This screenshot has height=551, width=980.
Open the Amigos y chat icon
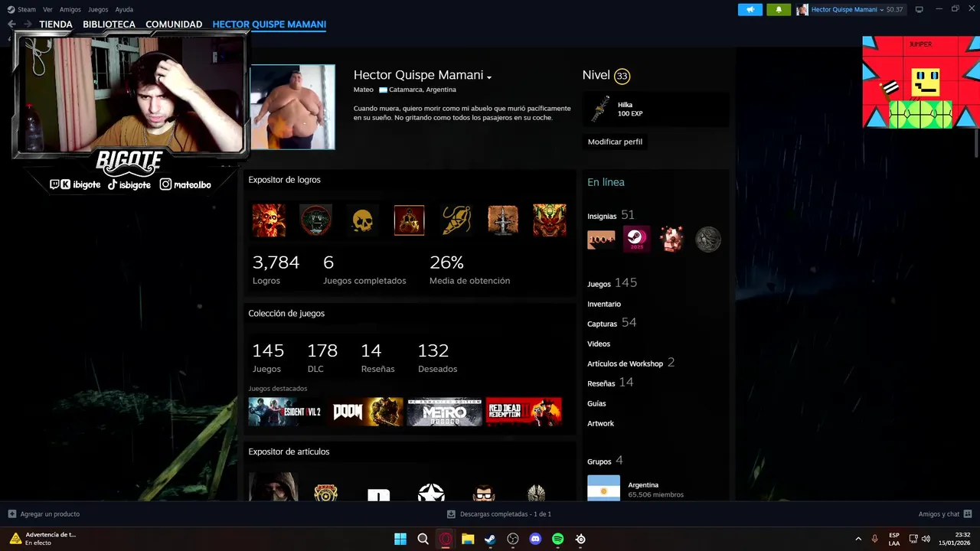[968, 514]
